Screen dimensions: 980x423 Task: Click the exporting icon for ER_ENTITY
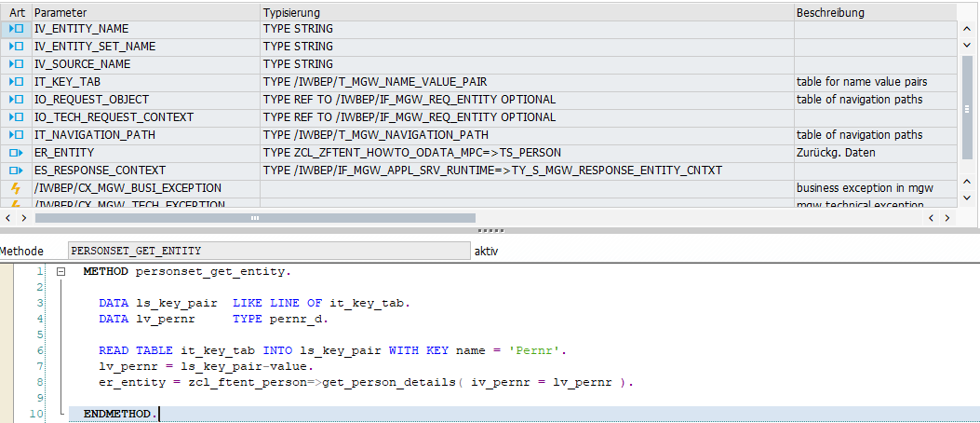click(16, 153)
